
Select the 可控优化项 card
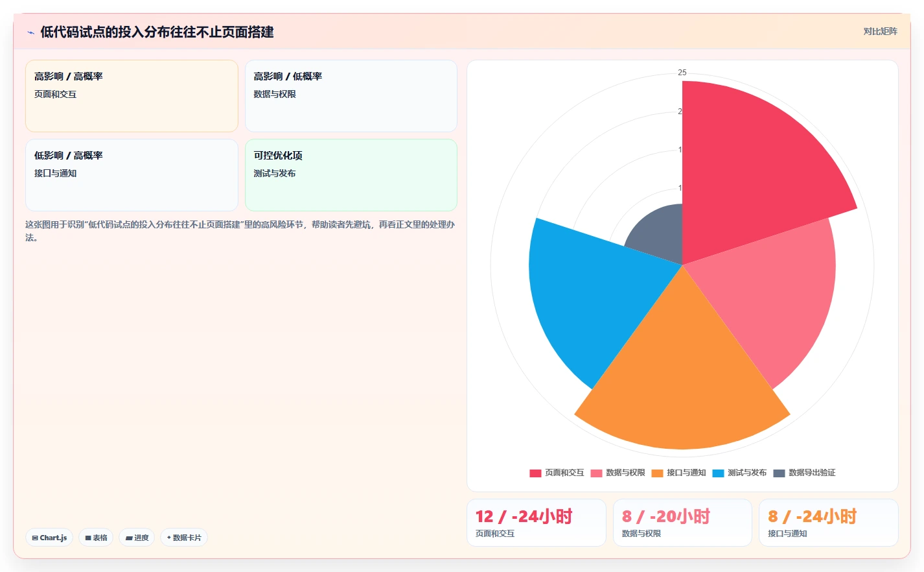351,175
